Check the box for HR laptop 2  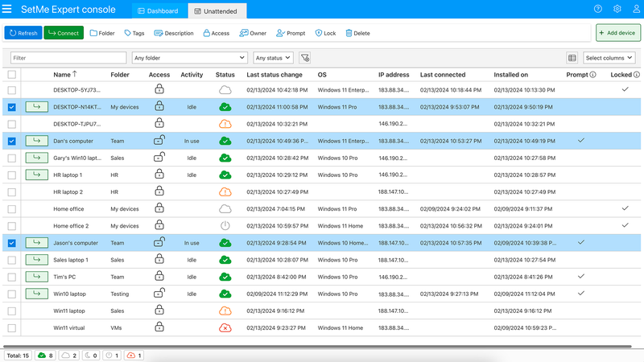pos(11,192)
